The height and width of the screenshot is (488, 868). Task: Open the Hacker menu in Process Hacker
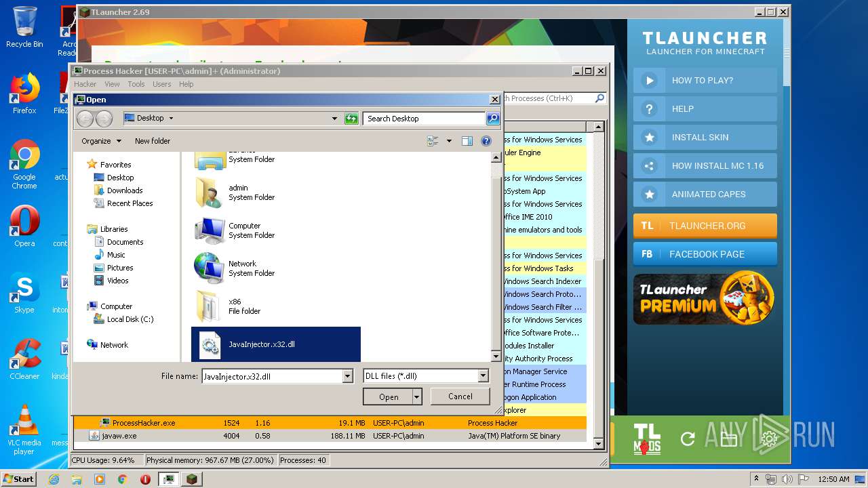point(85,84)
